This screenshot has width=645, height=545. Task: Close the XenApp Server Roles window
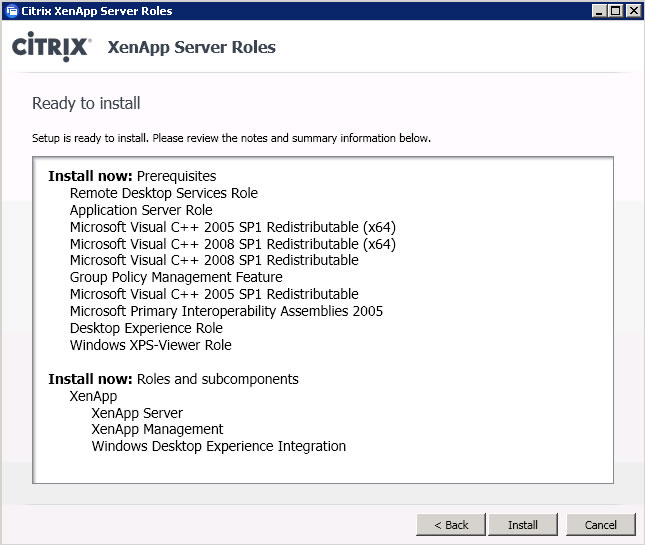tap(633, 11)
